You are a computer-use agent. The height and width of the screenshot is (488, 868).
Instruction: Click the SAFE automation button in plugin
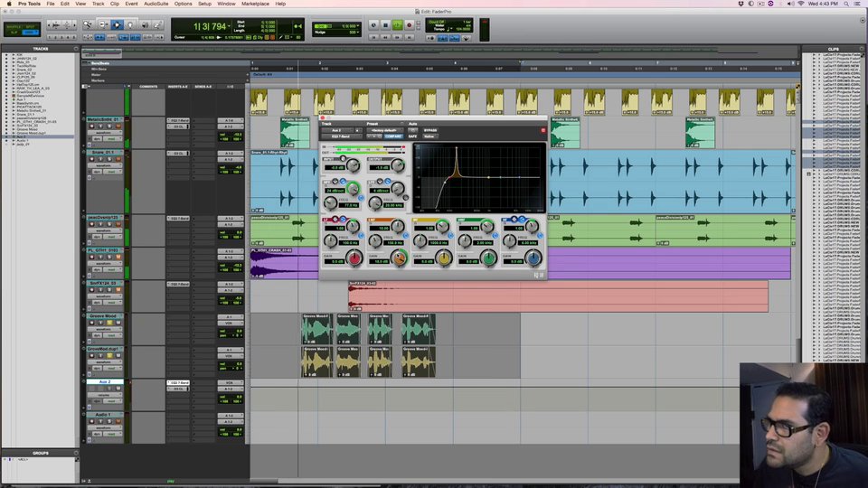pyautogui.click(x=412, y=136)
